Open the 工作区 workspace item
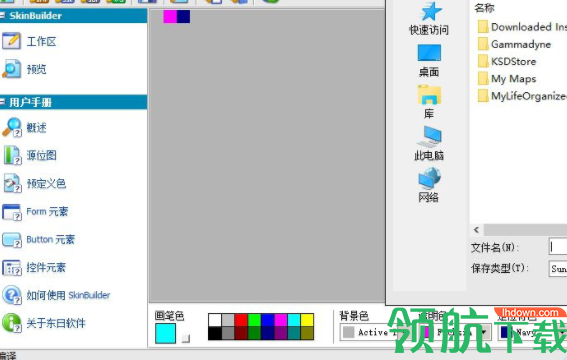Image resolution: width=567 pixels, height=360 pixels. pos(30,41)
